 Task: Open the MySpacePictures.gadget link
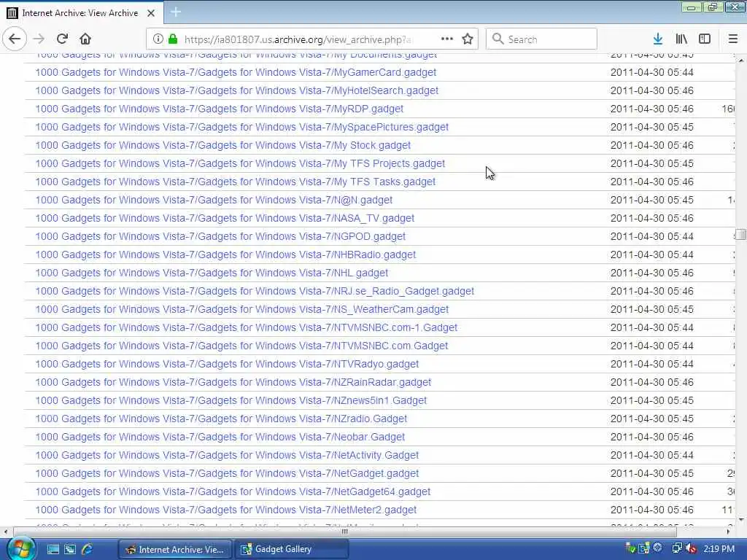[x=242, y=127]
